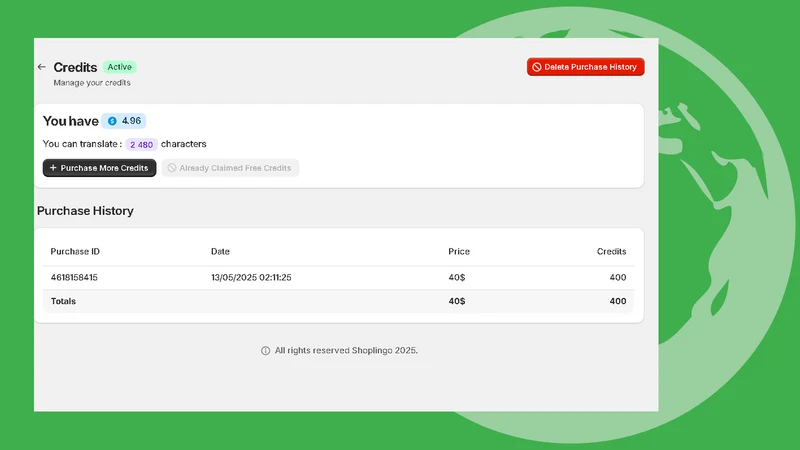Click the 40$ price in purchase row
800x450 pixels.
click(457, 278)
